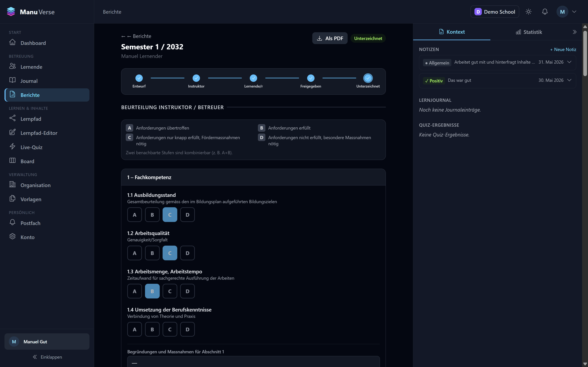This screenshot has height=367, width=588.
Task: Select grade C for 1.2 Arbeitsqualität
Action: (x=170, y=253)
